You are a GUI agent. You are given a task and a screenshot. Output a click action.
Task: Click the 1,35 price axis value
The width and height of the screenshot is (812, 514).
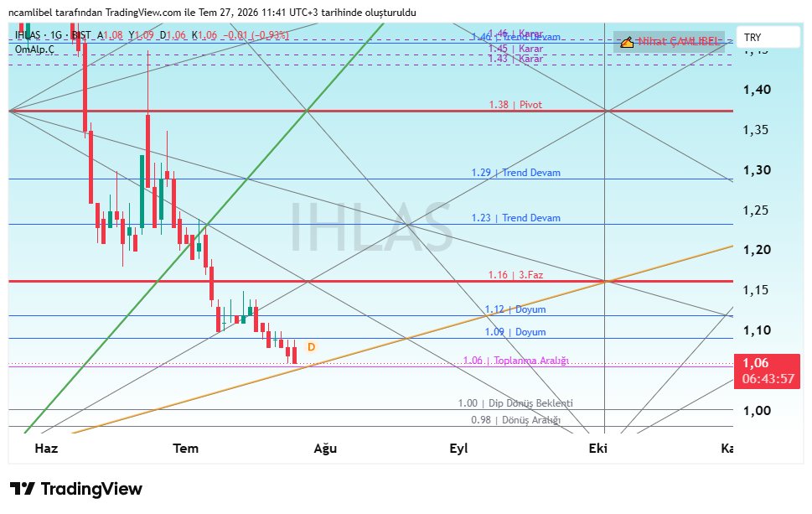pyautogui.click(x=757, y=130)
